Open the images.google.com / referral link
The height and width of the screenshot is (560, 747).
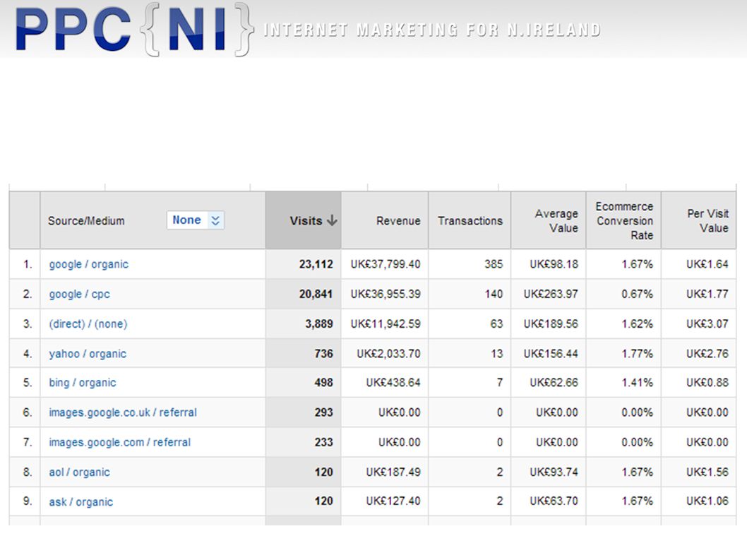click(x=119, y=442)
